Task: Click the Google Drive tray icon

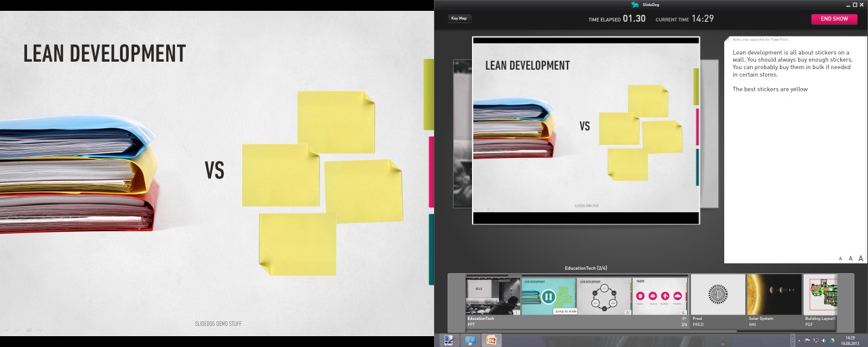Action: click(832, 340)
